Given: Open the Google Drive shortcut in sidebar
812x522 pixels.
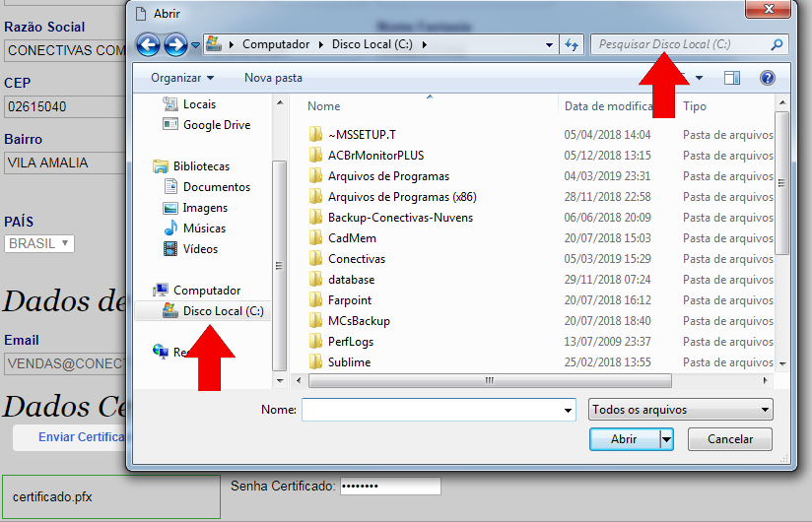Looking at the screenshot, I should pos(216,125).
